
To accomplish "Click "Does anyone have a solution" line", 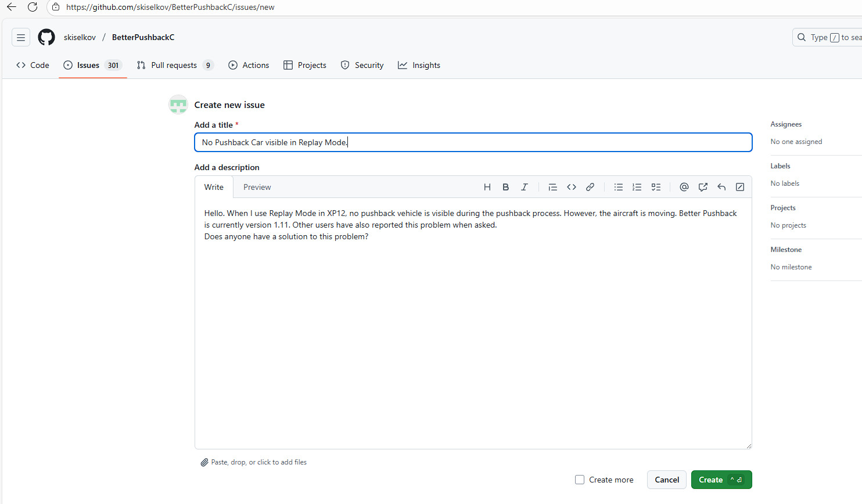I will coord(286,236).
